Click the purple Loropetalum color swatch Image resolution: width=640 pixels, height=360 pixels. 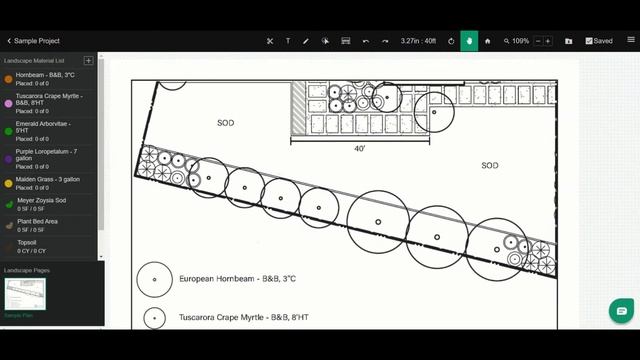[8, 159]
